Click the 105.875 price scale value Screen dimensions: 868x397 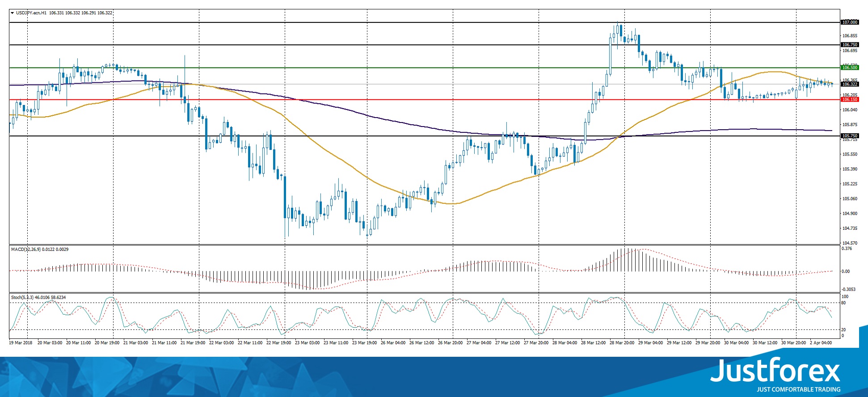coord(850,125)
